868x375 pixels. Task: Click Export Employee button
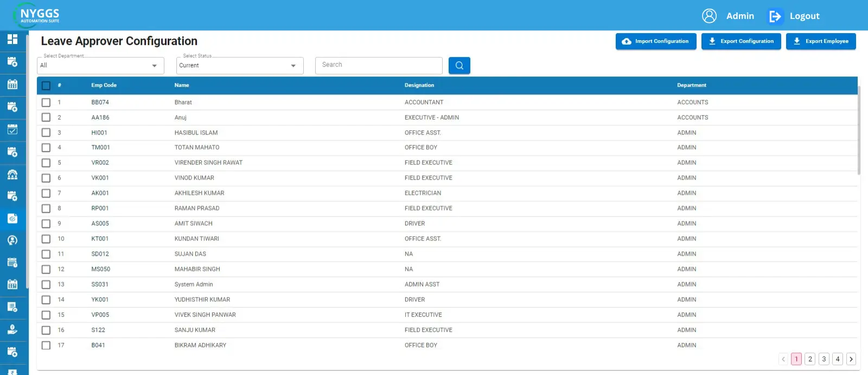(821, 41)
